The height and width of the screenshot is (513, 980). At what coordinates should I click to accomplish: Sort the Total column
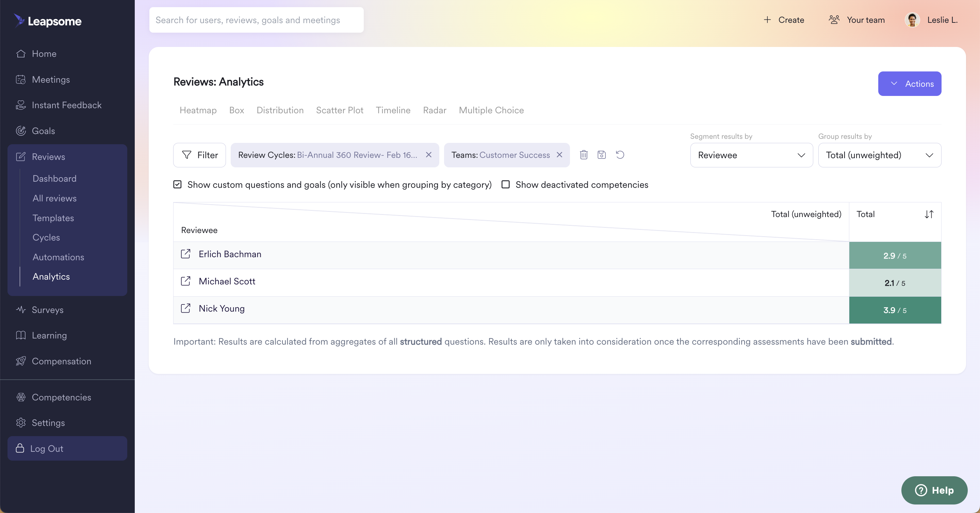click(929, 214)
